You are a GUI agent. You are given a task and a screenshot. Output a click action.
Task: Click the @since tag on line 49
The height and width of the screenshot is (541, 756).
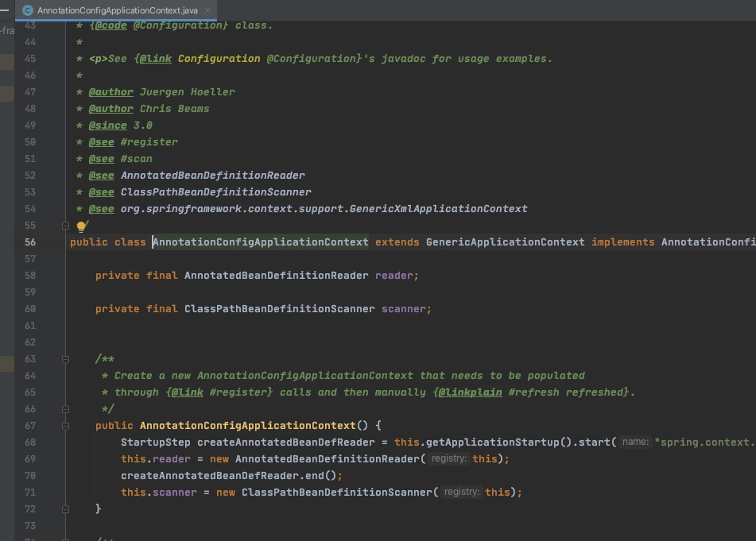point(107,126)
